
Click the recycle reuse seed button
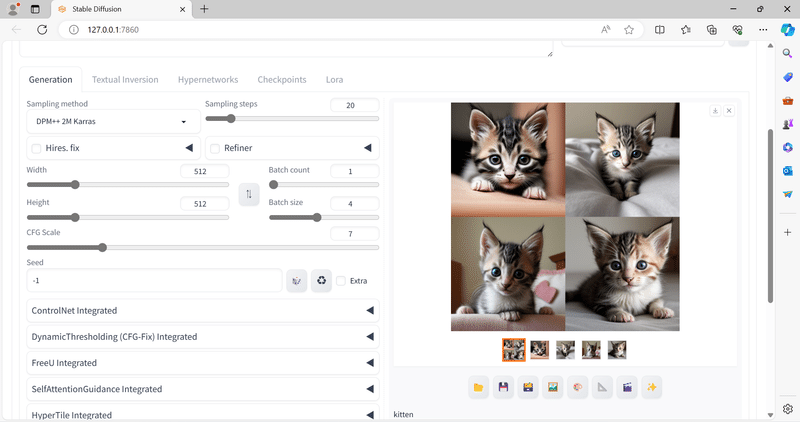[x=321, y=281]
